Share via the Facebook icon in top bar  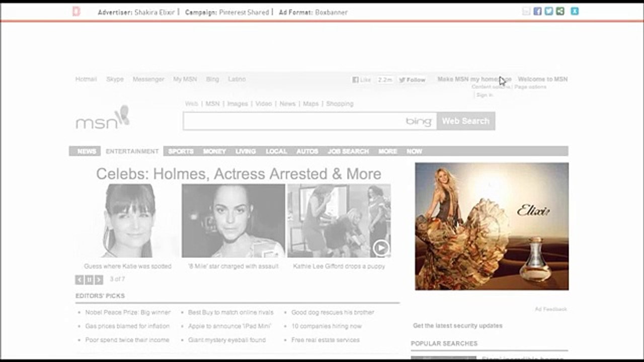[x=537, y=11]
